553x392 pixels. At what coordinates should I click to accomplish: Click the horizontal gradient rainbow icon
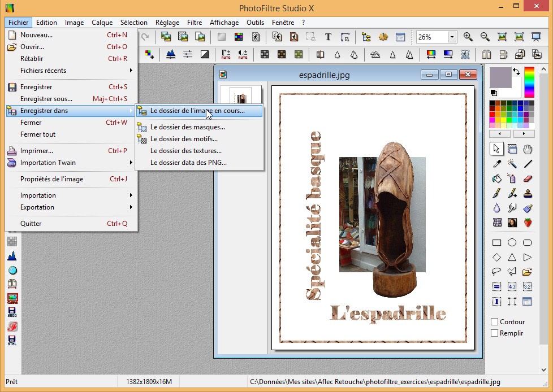coord(431,54)
